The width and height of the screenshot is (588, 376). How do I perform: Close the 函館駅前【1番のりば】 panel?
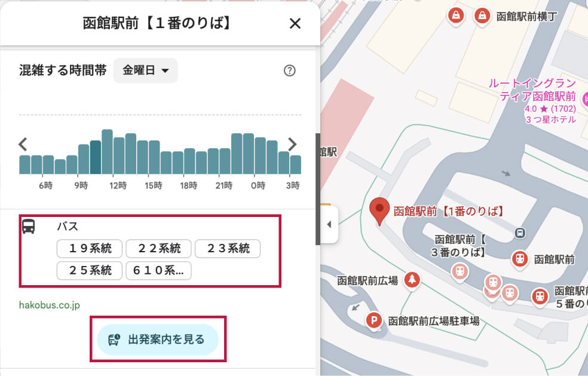point(295,23)
